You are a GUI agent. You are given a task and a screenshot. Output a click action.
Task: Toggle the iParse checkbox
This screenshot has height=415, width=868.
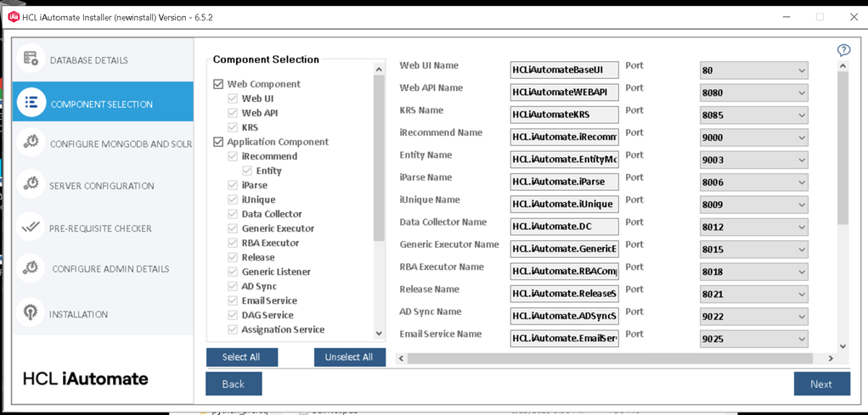(233, 185)
